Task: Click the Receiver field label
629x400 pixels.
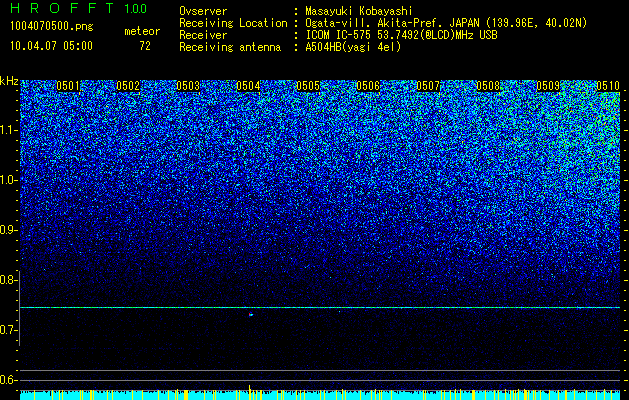Action: pyautogui.click(x=203, y=35)
